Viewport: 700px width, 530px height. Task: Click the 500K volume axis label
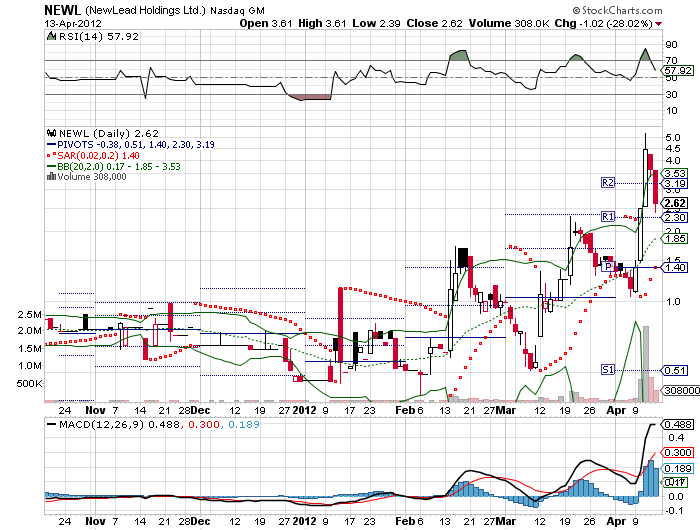pyautogui.click(x=29, y=384)
